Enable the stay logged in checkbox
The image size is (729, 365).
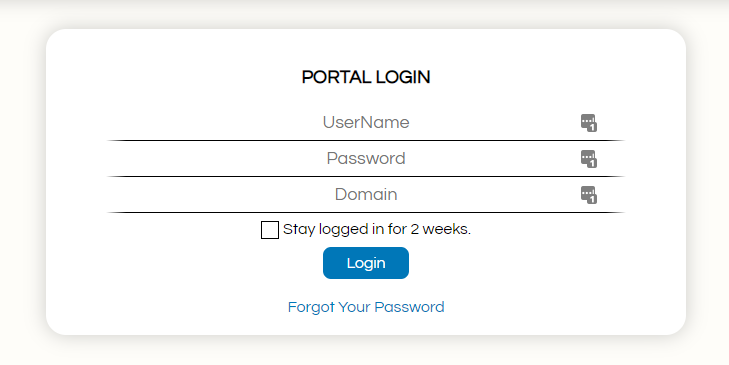[x=270, y=230]
